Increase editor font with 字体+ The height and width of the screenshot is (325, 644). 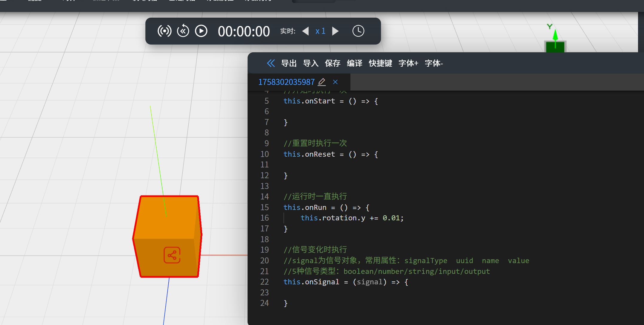pyautogui.click(x=408, y=63)
